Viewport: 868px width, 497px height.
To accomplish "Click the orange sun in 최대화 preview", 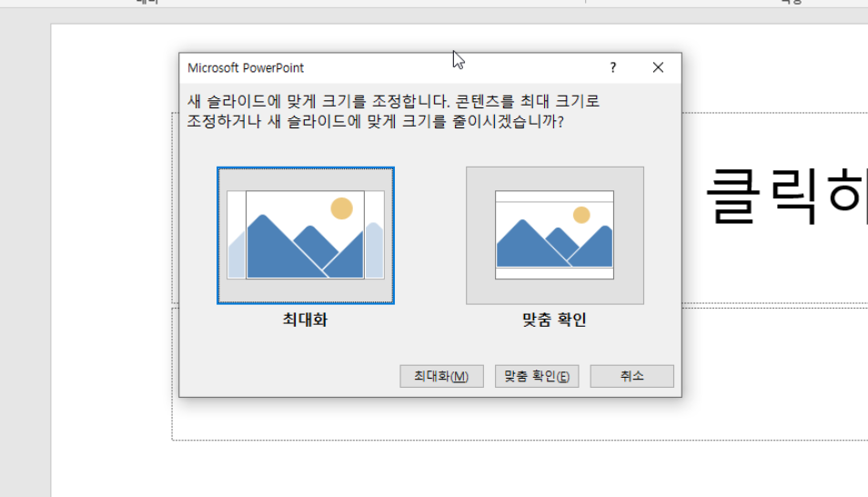I will pyautogui.click(x=341, y=208).
